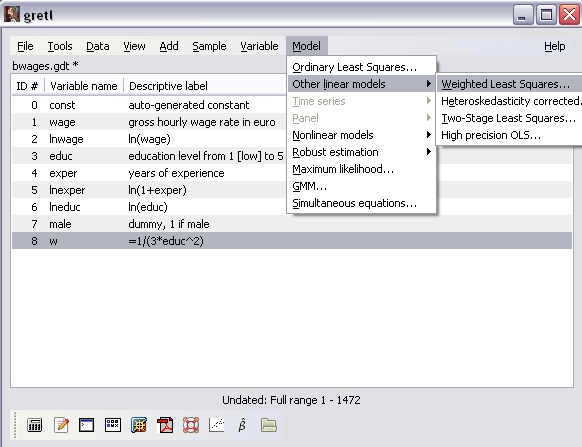Select GMM menu entry

coord(362,186)
